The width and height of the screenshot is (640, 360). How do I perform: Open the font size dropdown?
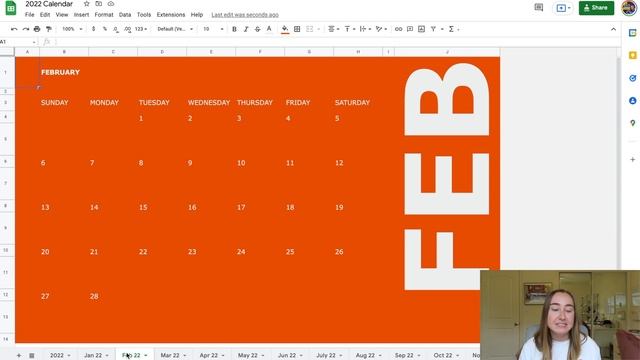pyautogui.click(x=213, y=29)
